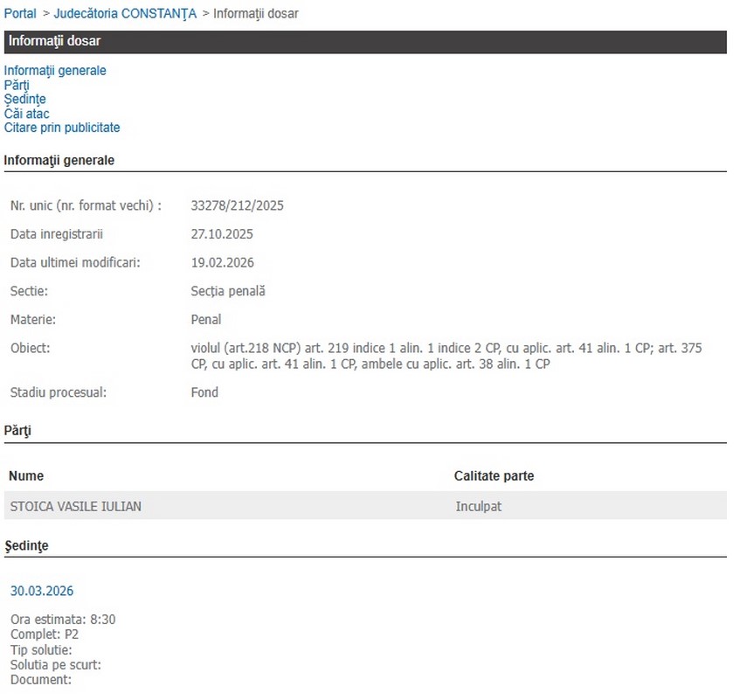Click the case number 33278/212/2025
Viewport: 747px width, 700px height.
[237, 206]
